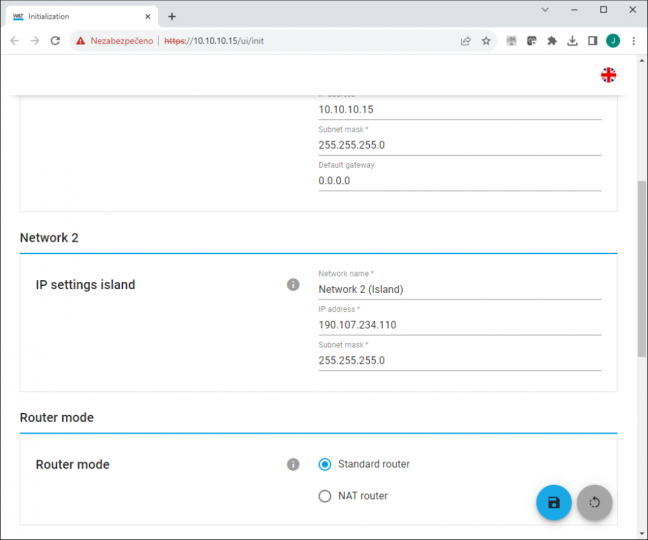The height and width of the screenshot is (540, 648).
Task: Click the address bar URL
Action: pos(214,40)
